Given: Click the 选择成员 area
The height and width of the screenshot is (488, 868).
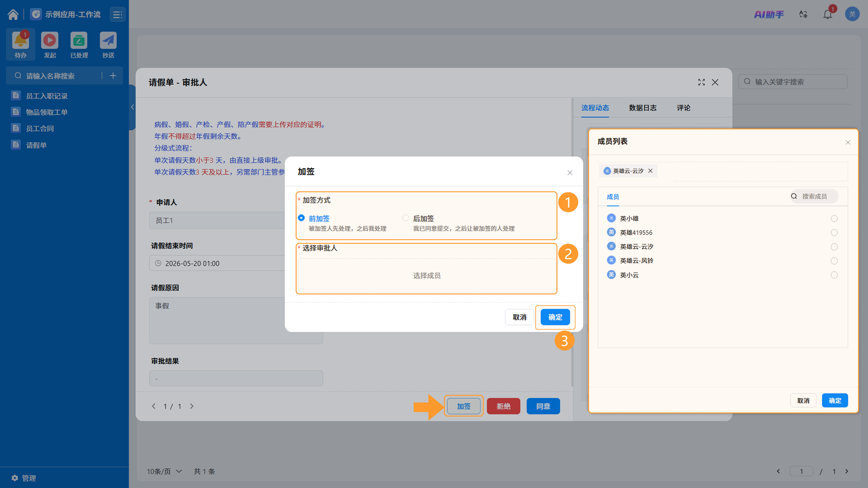Looking at the screenshot, I should pos(427,275).
